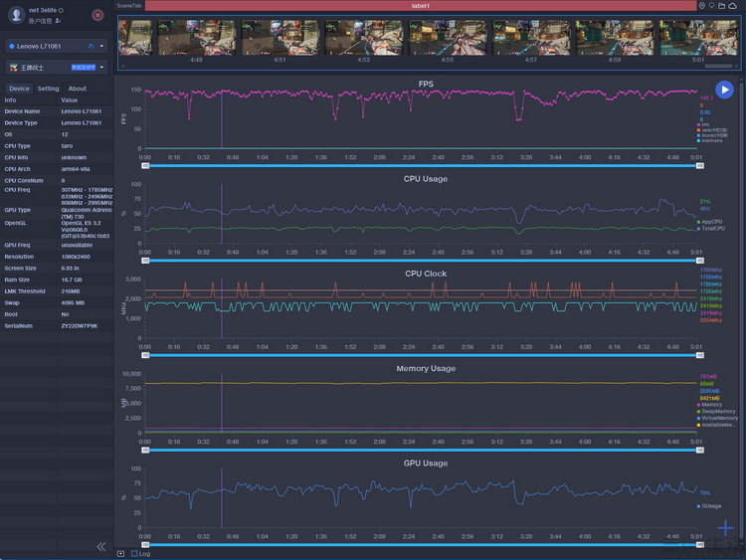The height and width of the screenshot is (560, 746).
Task: Open the Lenovo L71061 device dropdown
Action: (56, 46)
